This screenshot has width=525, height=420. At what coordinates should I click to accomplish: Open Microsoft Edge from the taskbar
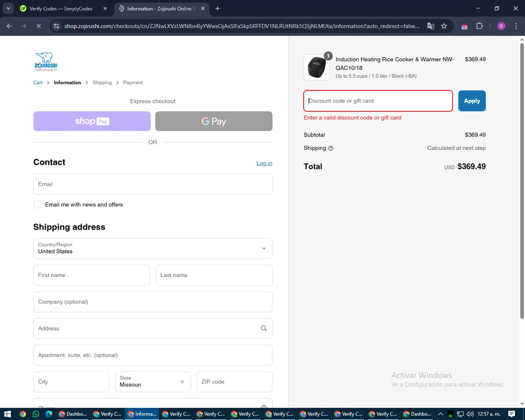49,414
